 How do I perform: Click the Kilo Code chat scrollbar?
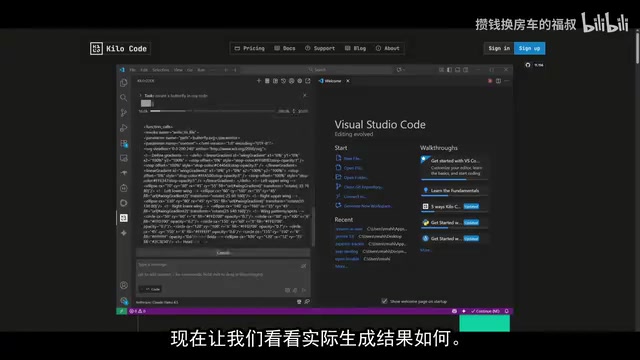pos(313,227)
